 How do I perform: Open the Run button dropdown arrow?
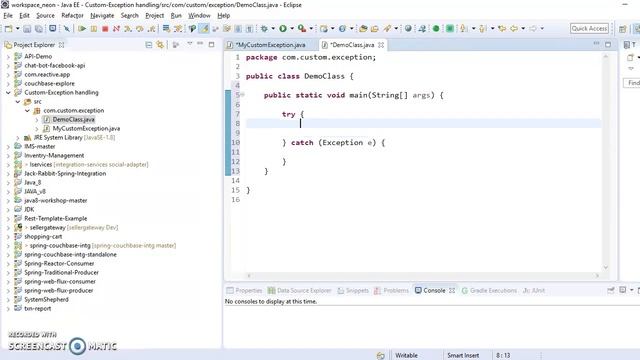click(x=292, y=29)
